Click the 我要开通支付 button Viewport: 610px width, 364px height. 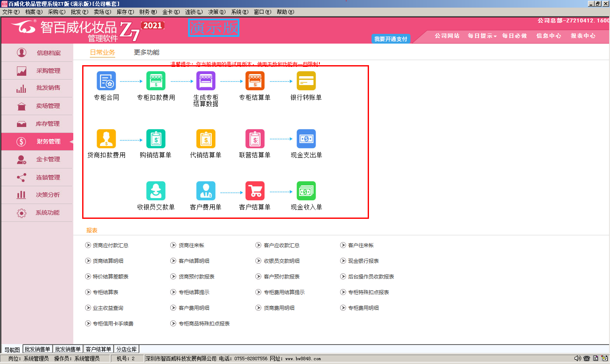[391, 39]
